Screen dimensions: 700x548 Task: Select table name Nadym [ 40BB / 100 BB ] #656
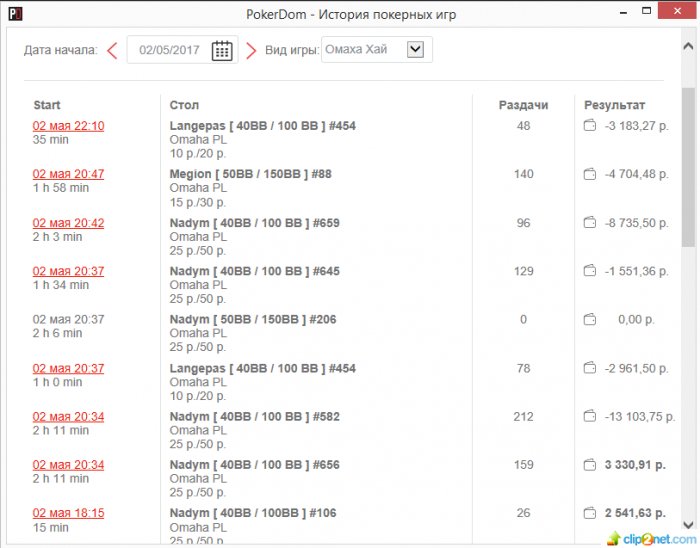point(254,465)
